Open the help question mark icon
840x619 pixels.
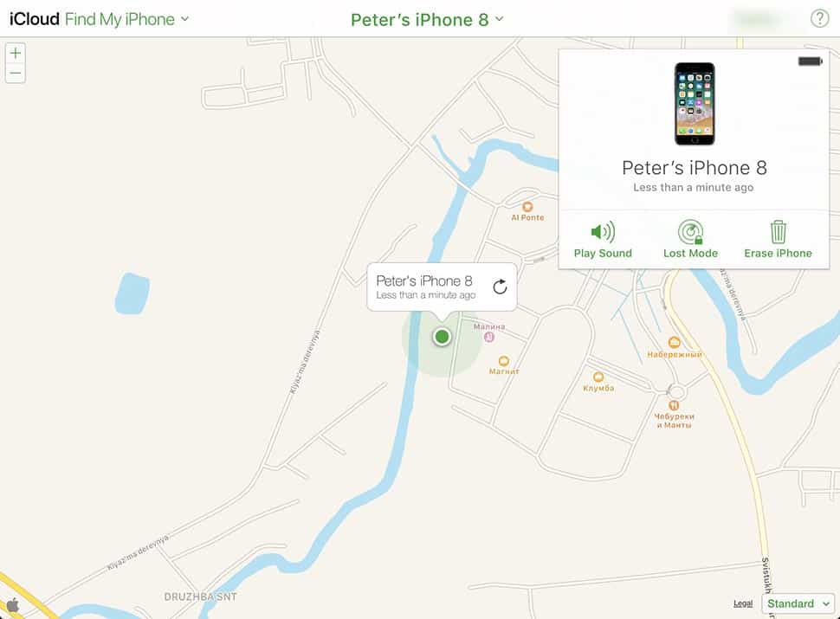tap(819, 19)
